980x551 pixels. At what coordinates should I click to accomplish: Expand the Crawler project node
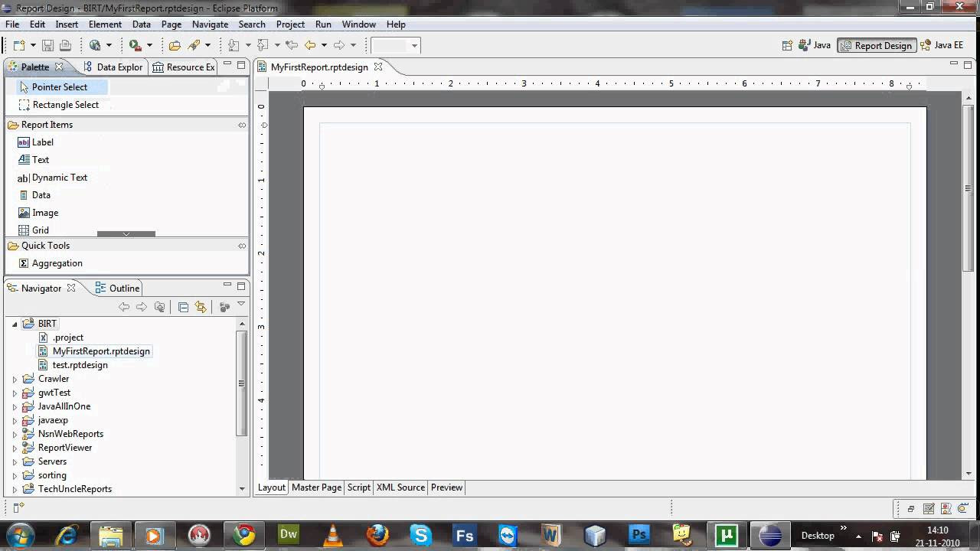(14, 379)
